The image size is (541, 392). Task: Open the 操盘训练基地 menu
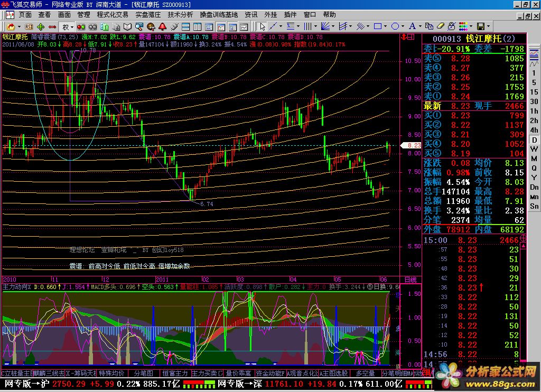coord(219,14)
